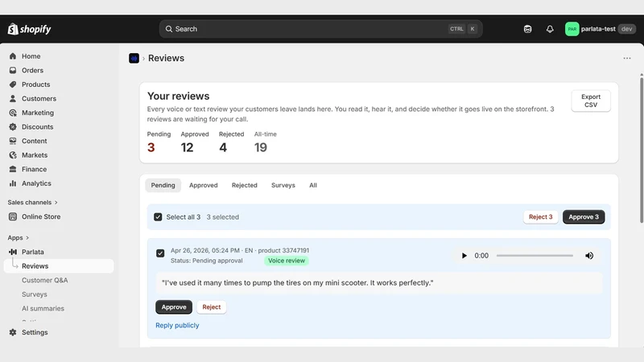Click the "Your reviews" heading
Image resolution: width=644 pixels, height=362 pixels.
pos(178,96)
